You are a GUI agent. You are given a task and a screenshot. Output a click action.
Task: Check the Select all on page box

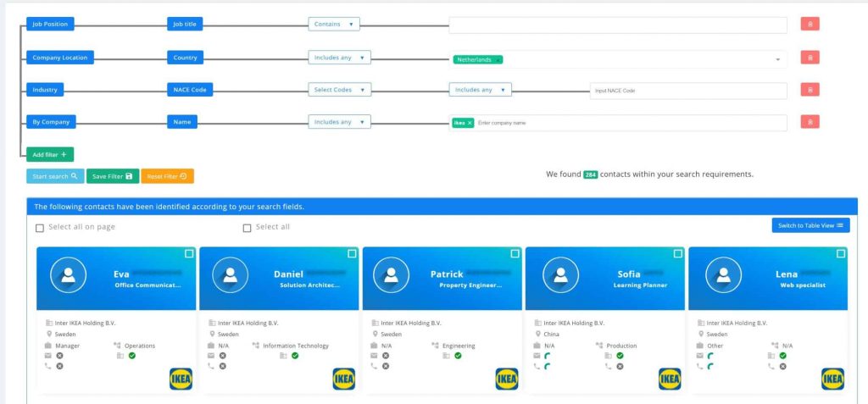coord(40,228)
